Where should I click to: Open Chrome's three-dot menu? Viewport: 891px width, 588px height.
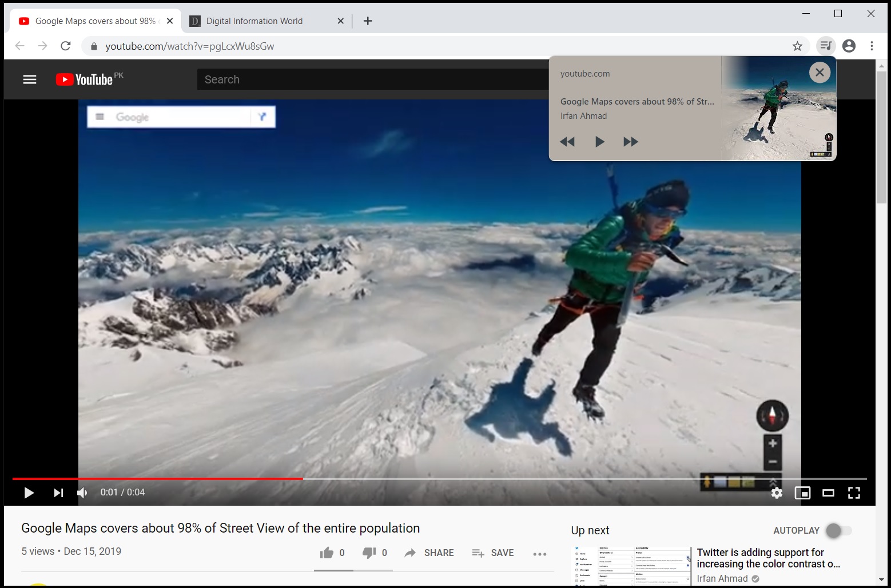[872, 46]
